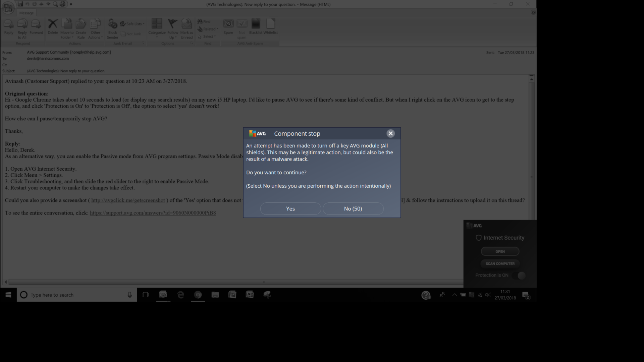Open Action Center notifications
644x362 pixels.
526,295
